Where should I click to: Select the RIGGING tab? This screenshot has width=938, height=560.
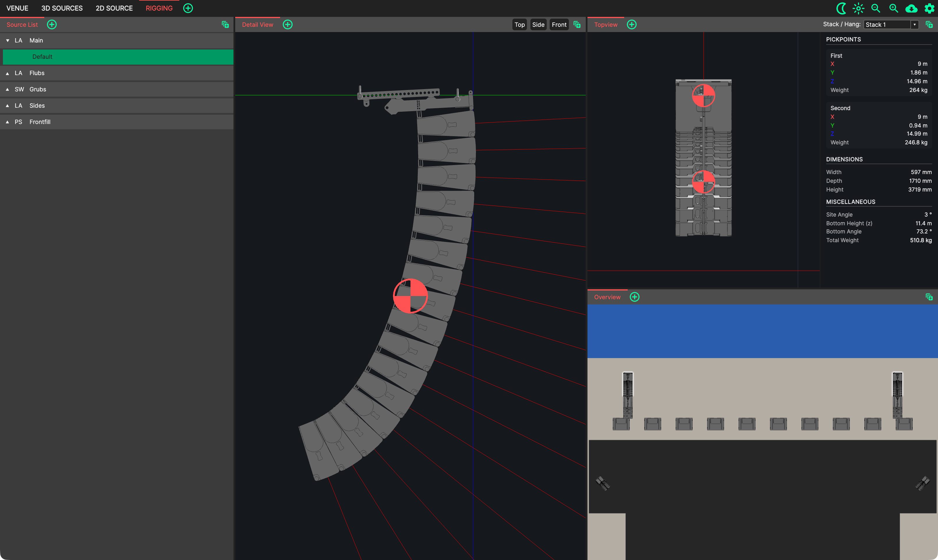click(159, 8)
